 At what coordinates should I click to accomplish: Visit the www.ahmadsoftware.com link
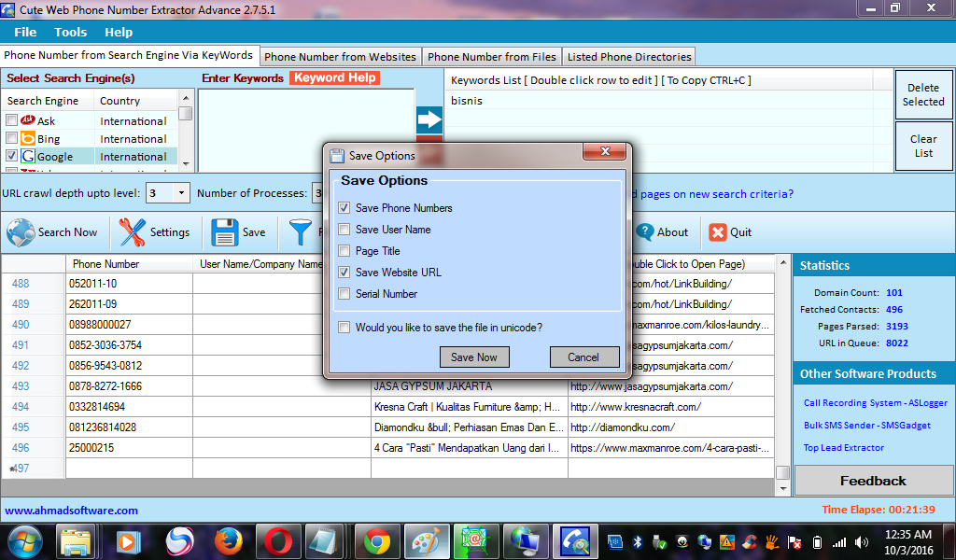tap(71, 511)
